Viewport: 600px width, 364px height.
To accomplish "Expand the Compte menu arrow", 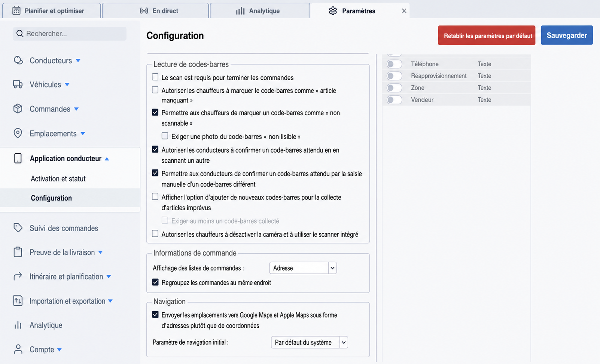I will (x=59, y=350).
